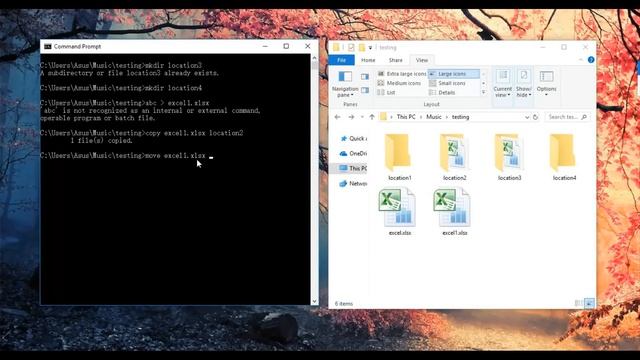640x360 pixels.
Task: Switch to large thumbnails view in status bar
Action: (589, 303)
